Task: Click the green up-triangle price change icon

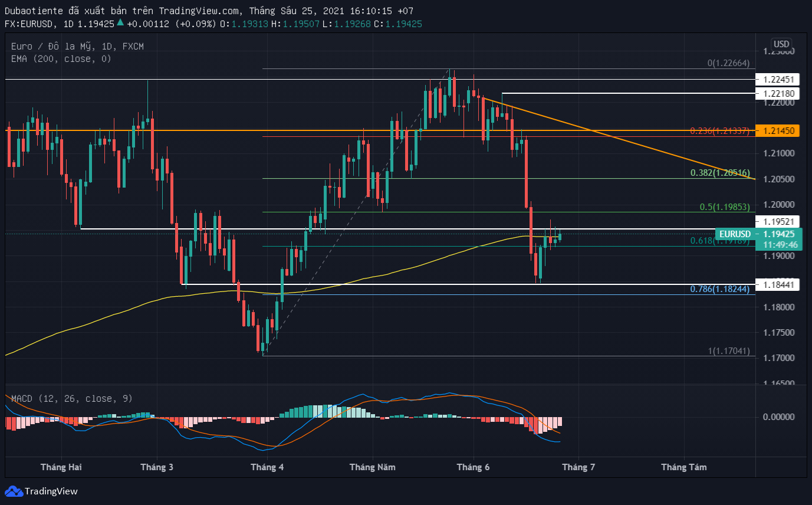Action: [120, 23]
